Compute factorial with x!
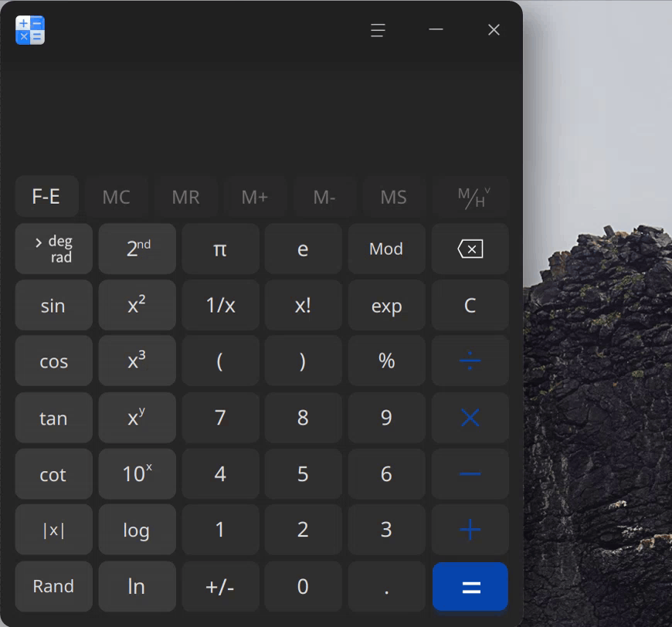This screenshot has width=672, height=627. [x=303, y=305]
